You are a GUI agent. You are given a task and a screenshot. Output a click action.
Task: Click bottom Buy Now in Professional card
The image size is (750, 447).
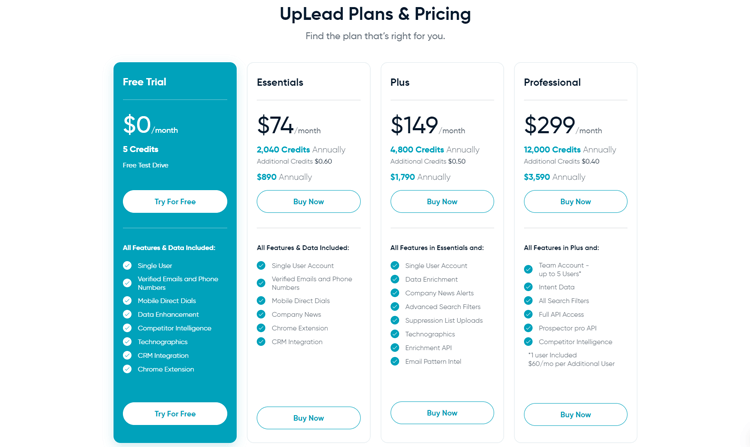pos(575,414)
